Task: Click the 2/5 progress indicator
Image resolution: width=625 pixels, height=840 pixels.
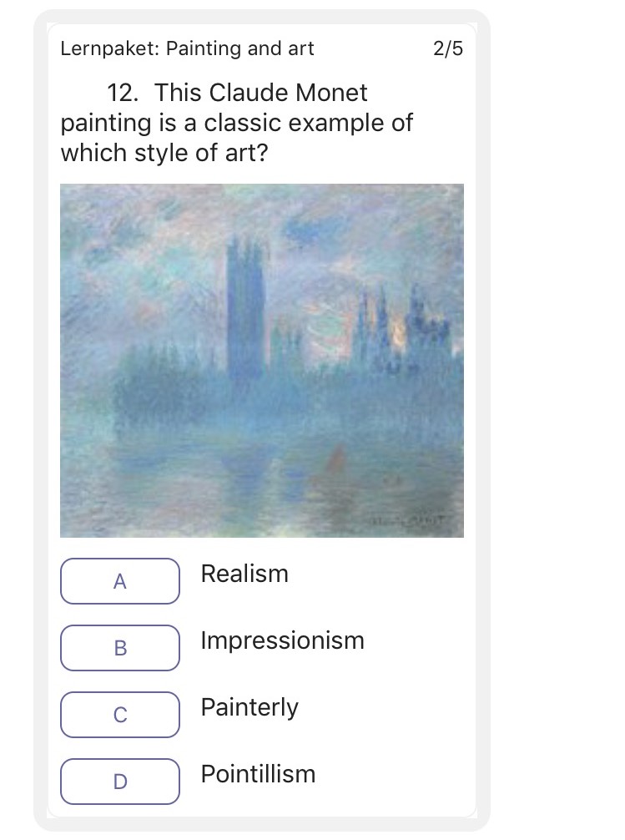Action: tap(448, 49)
